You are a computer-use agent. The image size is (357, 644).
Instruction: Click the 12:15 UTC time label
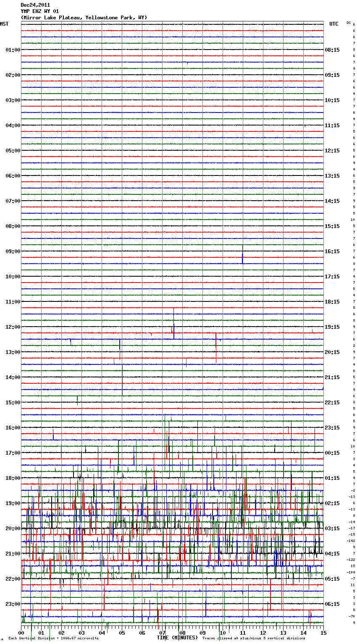[332, 151]
